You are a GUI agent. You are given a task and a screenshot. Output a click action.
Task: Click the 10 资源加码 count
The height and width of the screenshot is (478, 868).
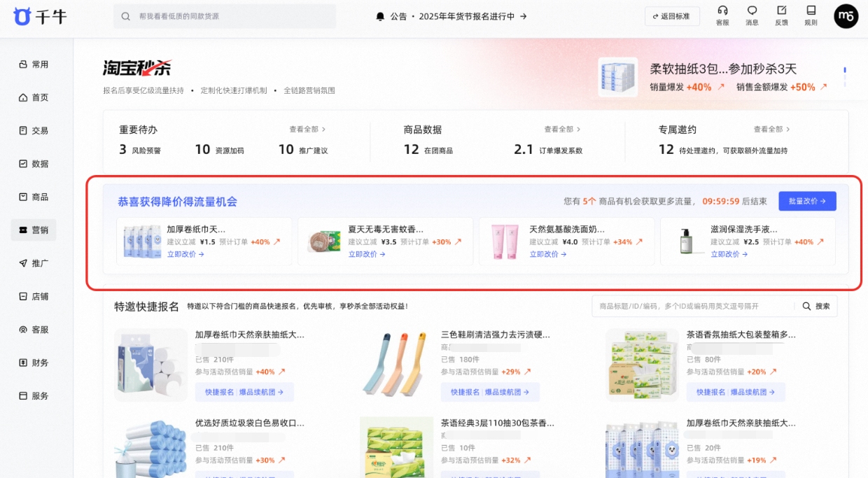219,149
